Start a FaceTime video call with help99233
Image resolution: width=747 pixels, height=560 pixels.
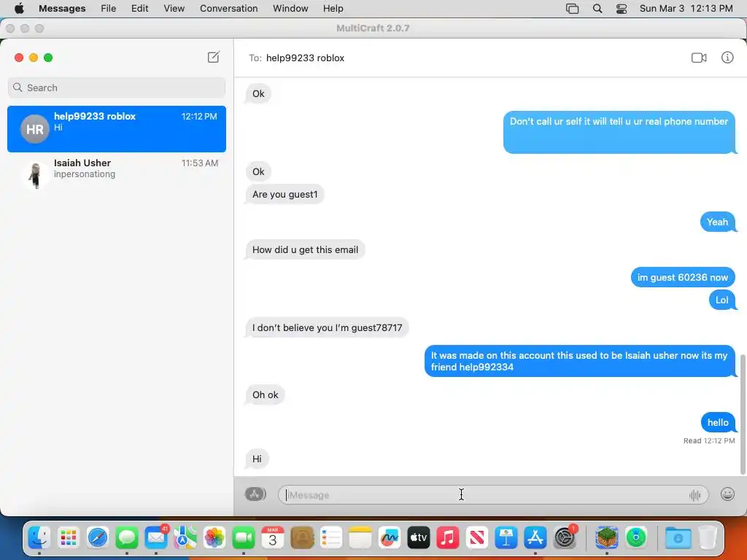698,58
